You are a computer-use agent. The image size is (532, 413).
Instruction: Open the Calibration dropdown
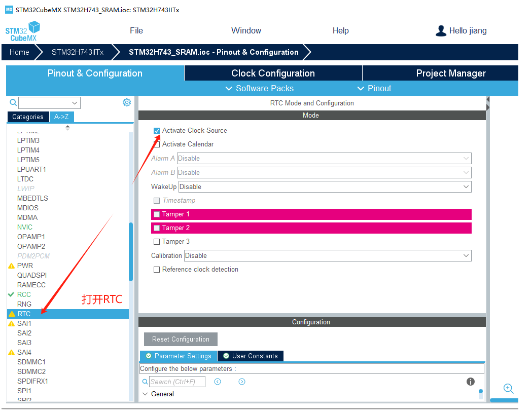(328, 256)
